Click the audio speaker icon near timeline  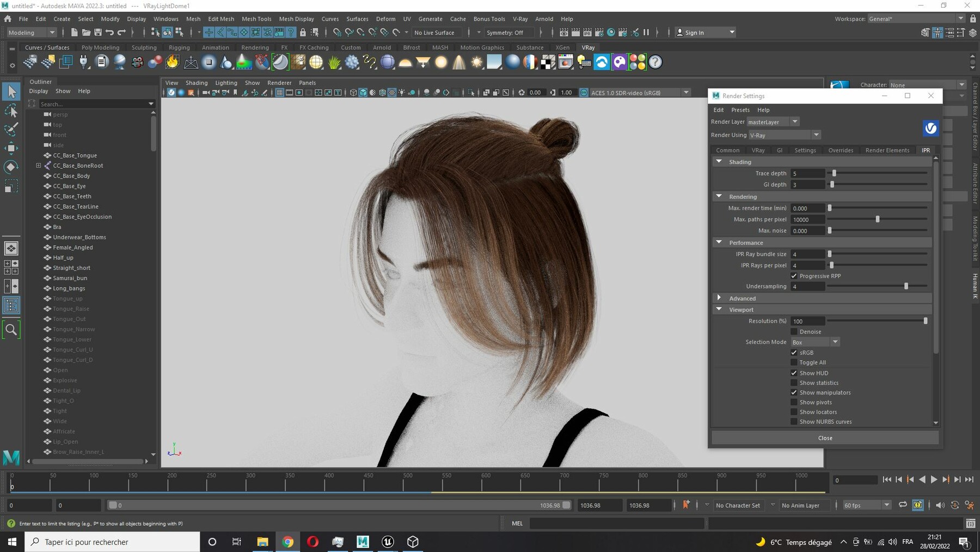[x=940, y=505]
